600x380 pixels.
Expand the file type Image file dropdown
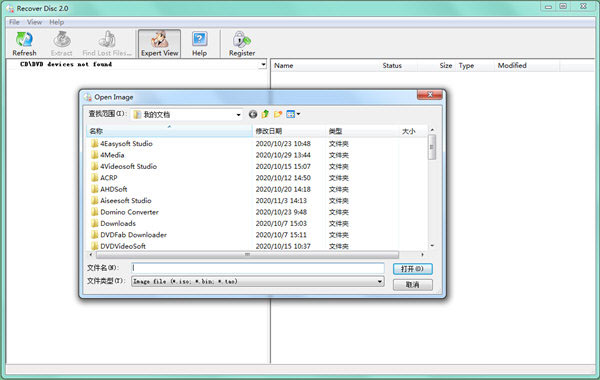[x=379, y=282]
